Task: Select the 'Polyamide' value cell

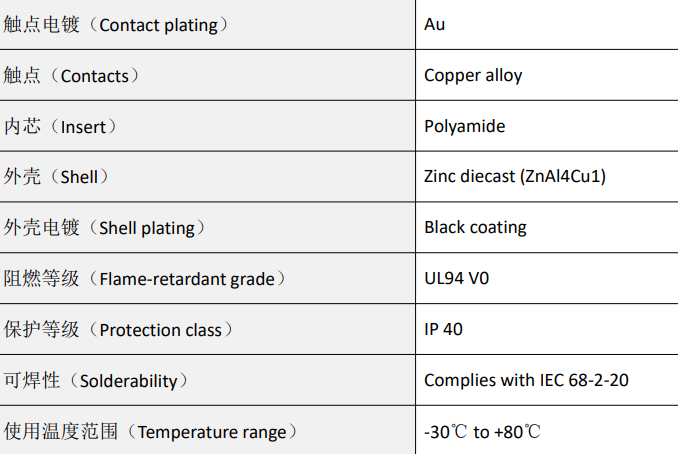Action: tap(464, 126)
